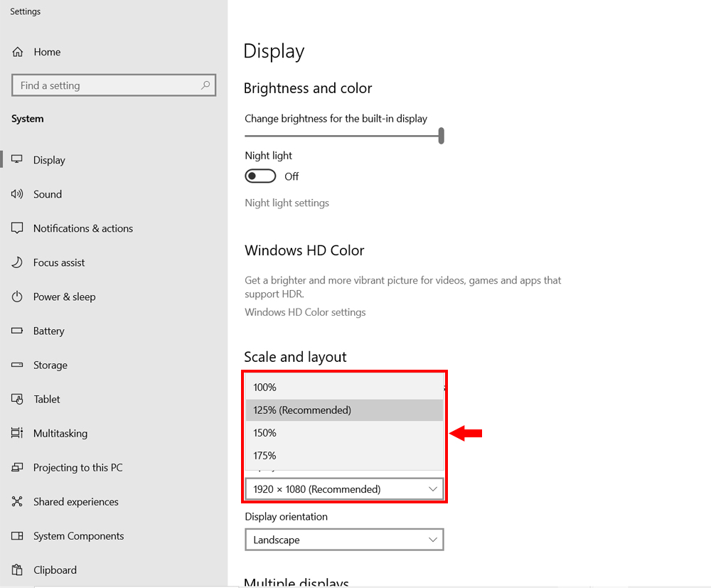711x588 pixels.
Task: Click the brightness slider handle
Action: point(442,135)
